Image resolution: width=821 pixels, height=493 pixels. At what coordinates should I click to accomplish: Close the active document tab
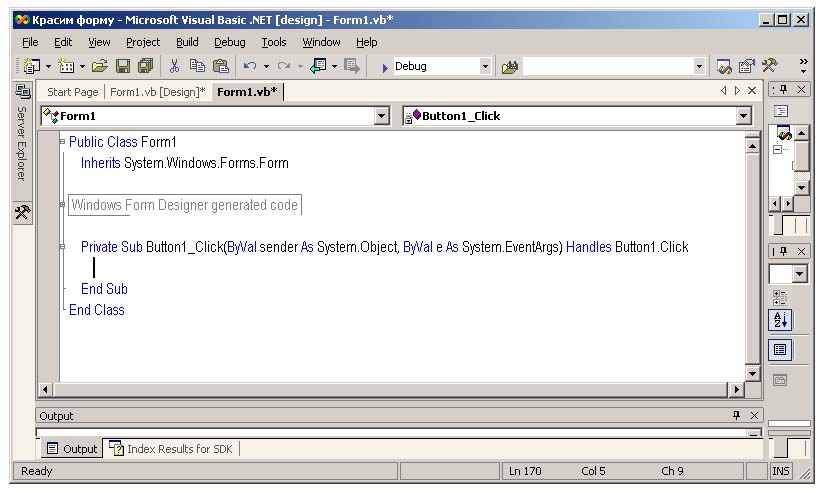pyautogui.click(x=752, y=91)
